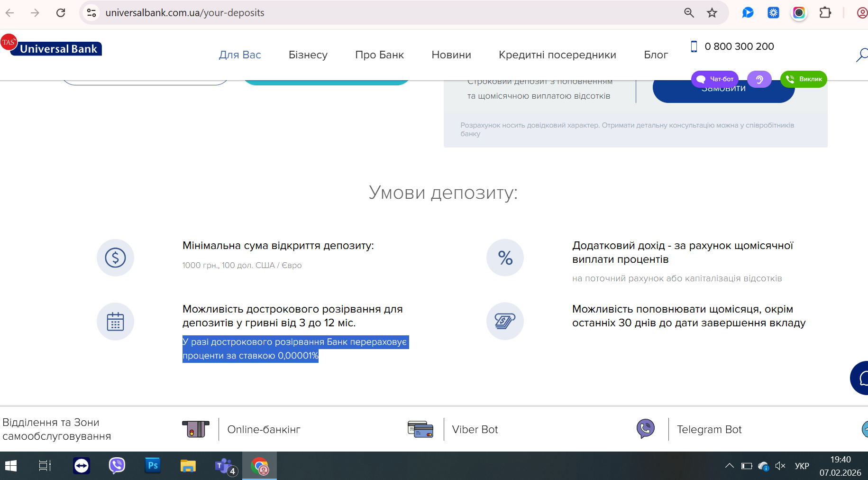
Task: Open Photoshop from the taskbar
Action: click(153, 466)
